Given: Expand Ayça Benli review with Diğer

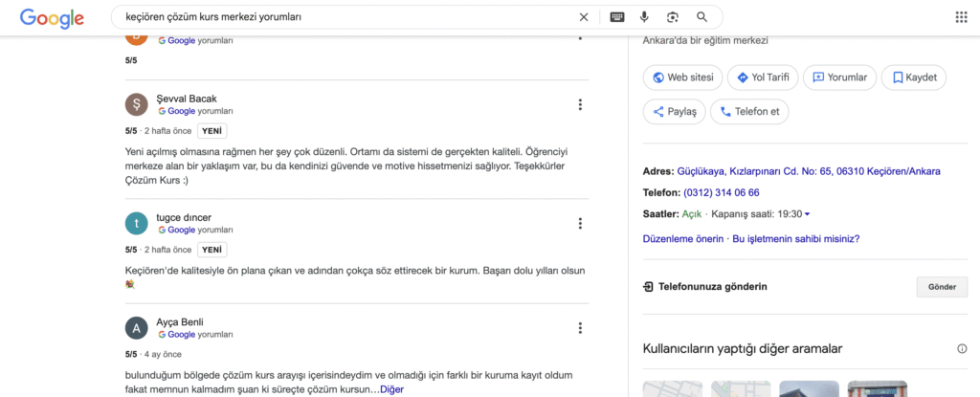Looking at the screenshot, I should [391, 389].
